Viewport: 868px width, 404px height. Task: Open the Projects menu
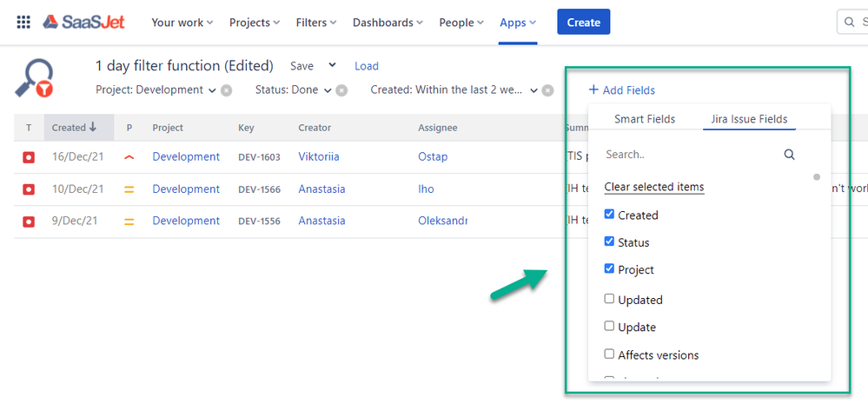(x=255, y=23)
